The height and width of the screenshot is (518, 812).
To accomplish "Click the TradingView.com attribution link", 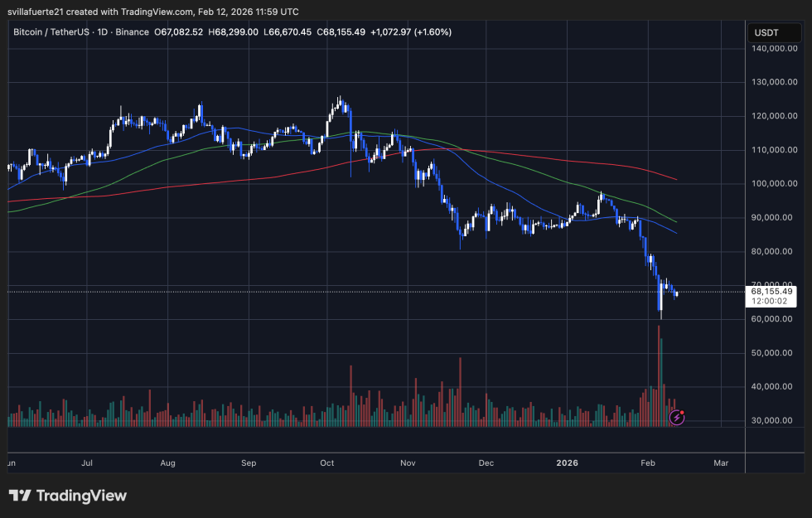I will 153,12.
